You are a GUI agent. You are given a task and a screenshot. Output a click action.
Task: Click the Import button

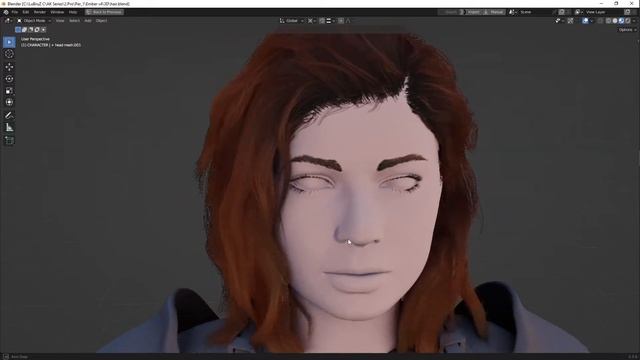coord(474,12)
